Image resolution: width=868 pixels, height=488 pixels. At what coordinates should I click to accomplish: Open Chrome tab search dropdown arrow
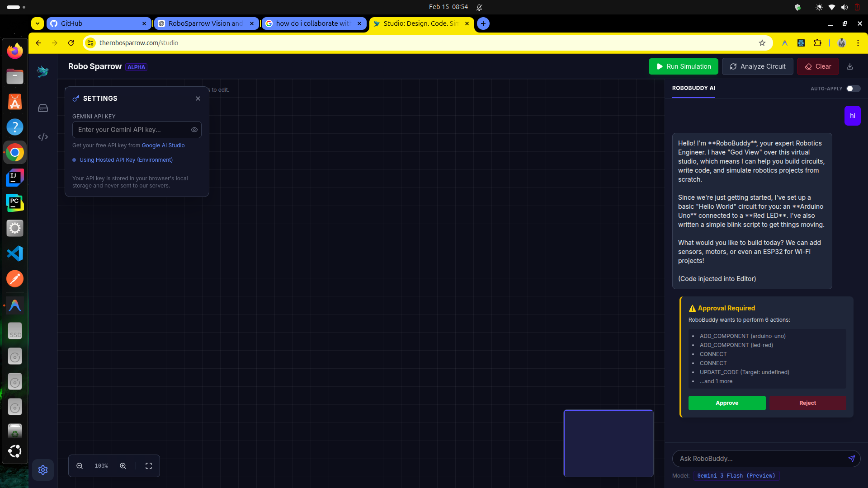click(38, 23)
